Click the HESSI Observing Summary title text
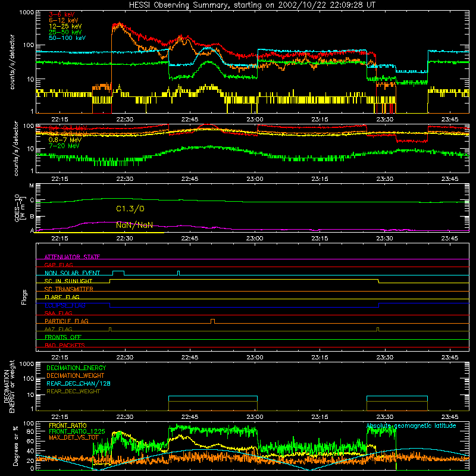This screenshot has height=476, width=476. [x=252, y=5]
